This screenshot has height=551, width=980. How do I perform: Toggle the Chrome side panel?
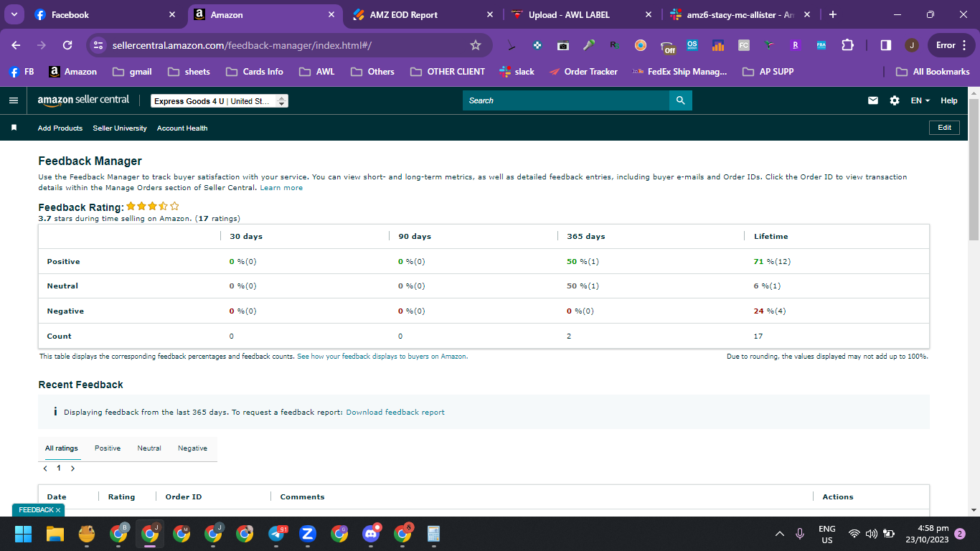point(886,45)
